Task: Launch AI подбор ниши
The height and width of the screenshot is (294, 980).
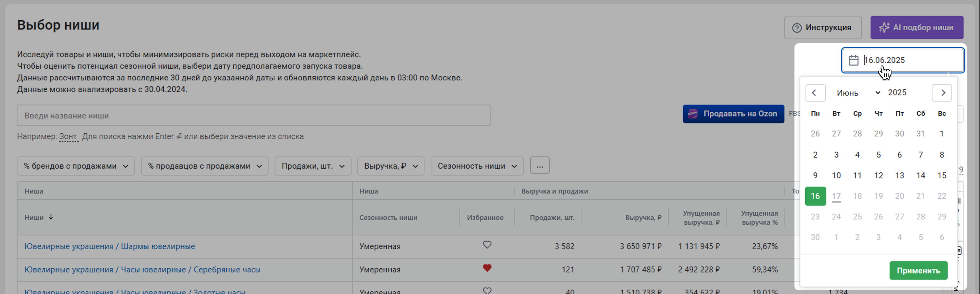Action: pos(917,27)
